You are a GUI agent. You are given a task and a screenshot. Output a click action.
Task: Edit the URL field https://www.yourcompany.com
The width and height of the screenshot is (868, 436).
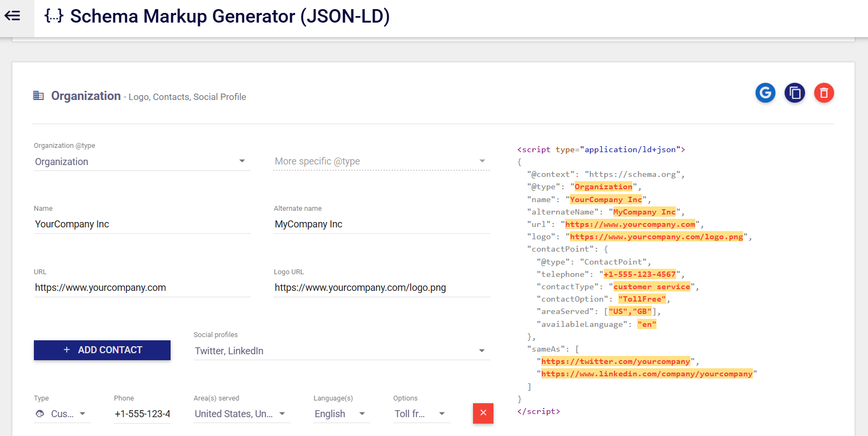[142, 288]
